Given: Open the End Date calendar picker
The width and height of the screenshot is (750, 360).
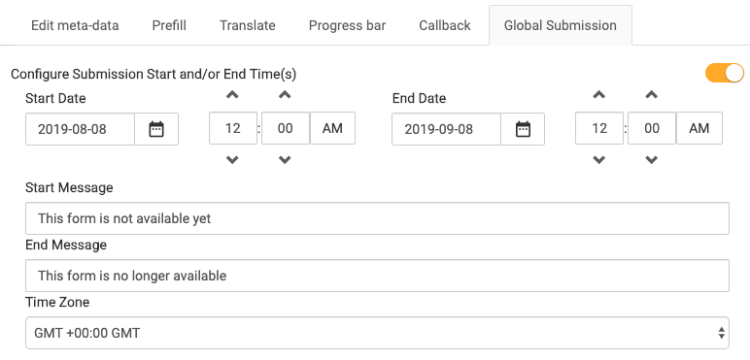Looking at the screenshot, I should click(x=523, y=129).
